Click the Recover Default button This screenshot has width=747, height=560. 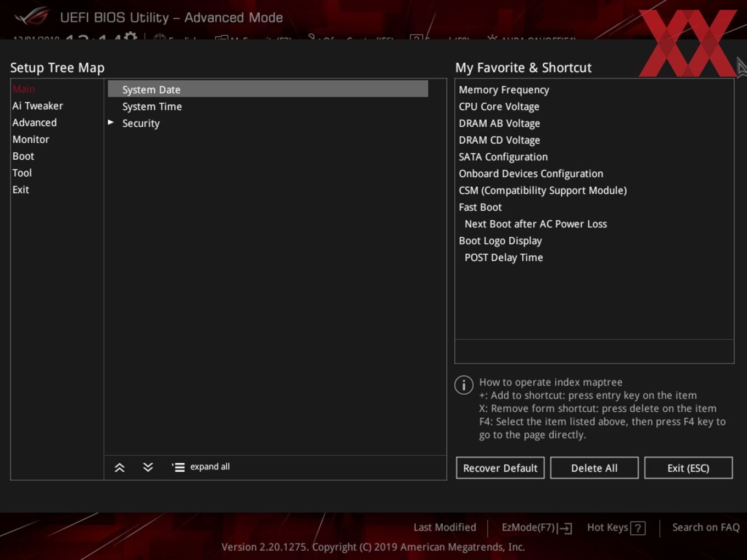500,468
